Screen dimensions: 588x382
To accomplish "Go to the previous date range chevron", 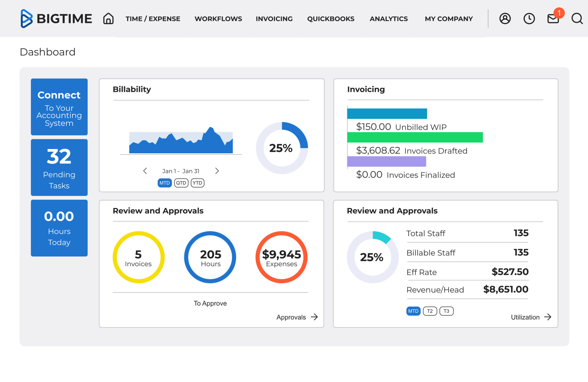I will (x=145, y=171).
